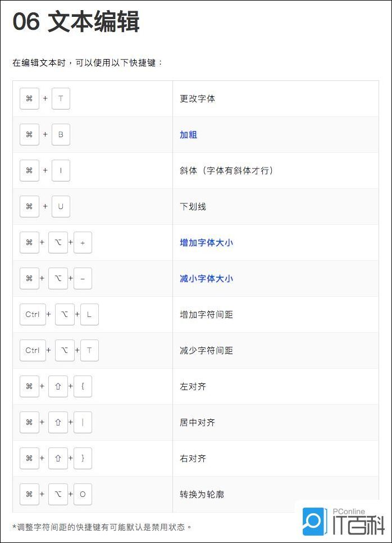This screenshot has height=543, width=392.
Task: Click the left brace { key icon
Action: [83, 387]
